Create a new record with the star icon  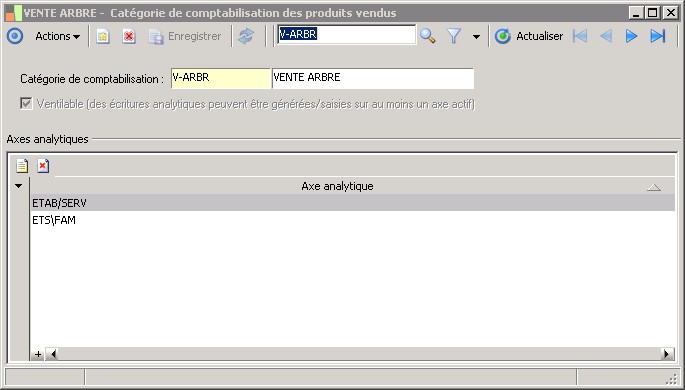[x=103, y=36]
